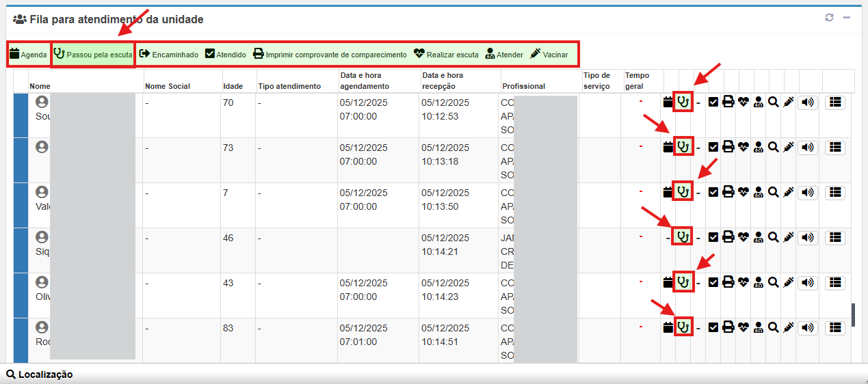The image size is (868, 384).
Task: Refresh the unit attendance queue panel
Action: point(829,18)
